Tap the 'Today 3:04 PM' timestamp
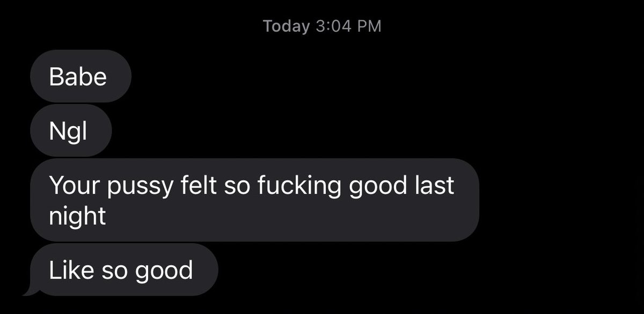The width and height of the screenshot is (644, 314). 322,26
